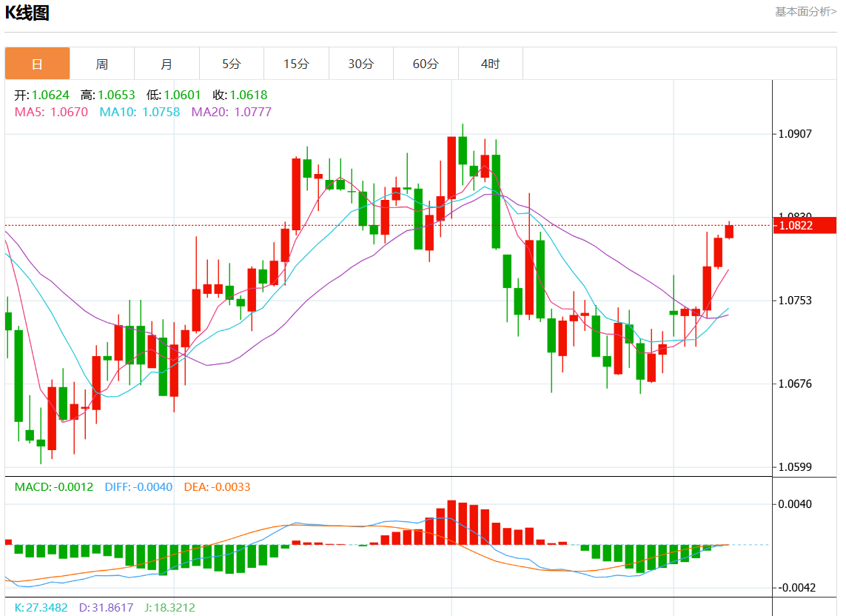
Task: Open the 4时 interval tab
Action: [491, 64]
